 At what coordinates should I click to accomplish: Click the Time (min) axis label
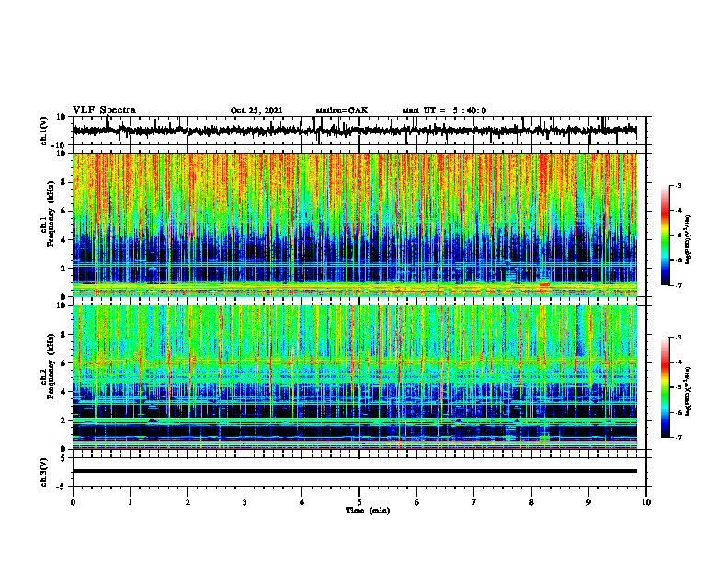(368, 511)
